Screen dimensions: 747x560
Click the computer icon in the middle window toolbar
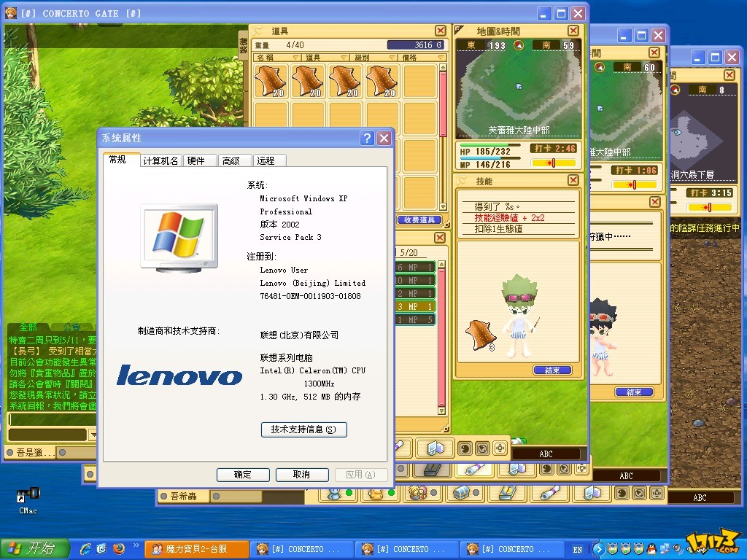tap(516, 470)
